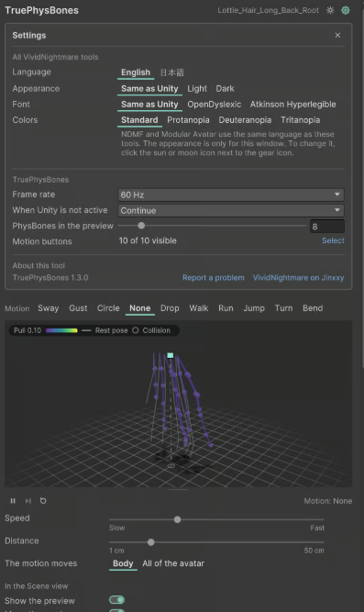This screenshot has height=612, width=364.
Task: Switch to the Drop motion tab
Action: tap(170, 308)
